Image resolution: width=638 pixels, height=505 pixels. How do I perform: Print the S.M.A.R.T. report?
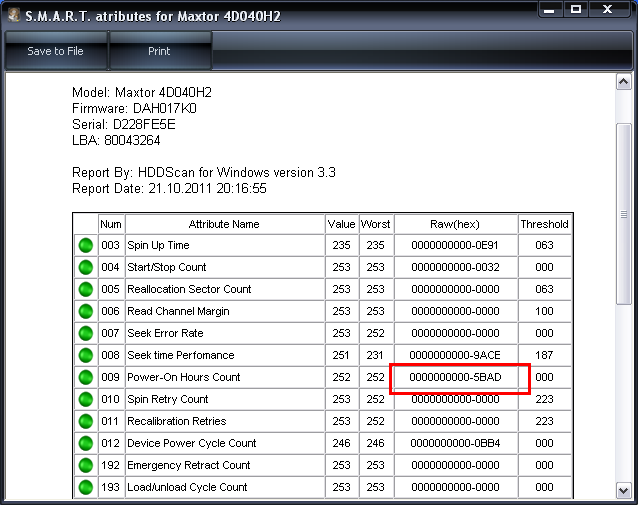(x=159, y=51)
